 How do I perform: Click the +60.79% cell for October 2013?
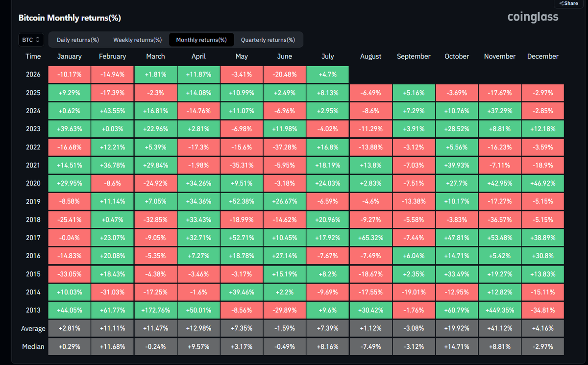(x=457, y=311)
